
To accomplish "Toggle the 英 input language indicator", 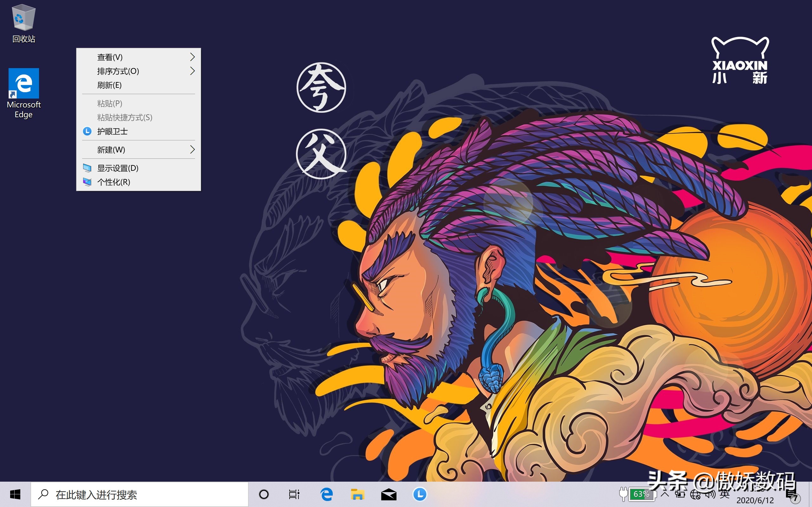I will pos(724,494).
